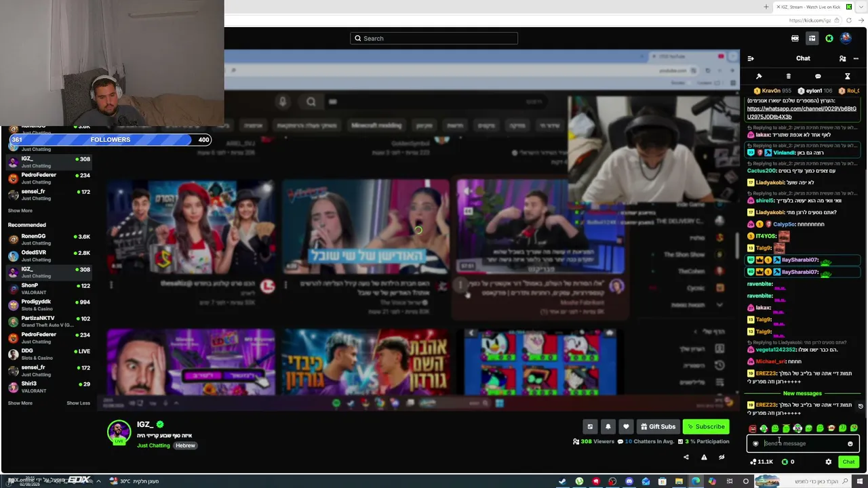Send message with the green Chat button
This screenshot has height=488, width=868.
(x=848, y=462)
